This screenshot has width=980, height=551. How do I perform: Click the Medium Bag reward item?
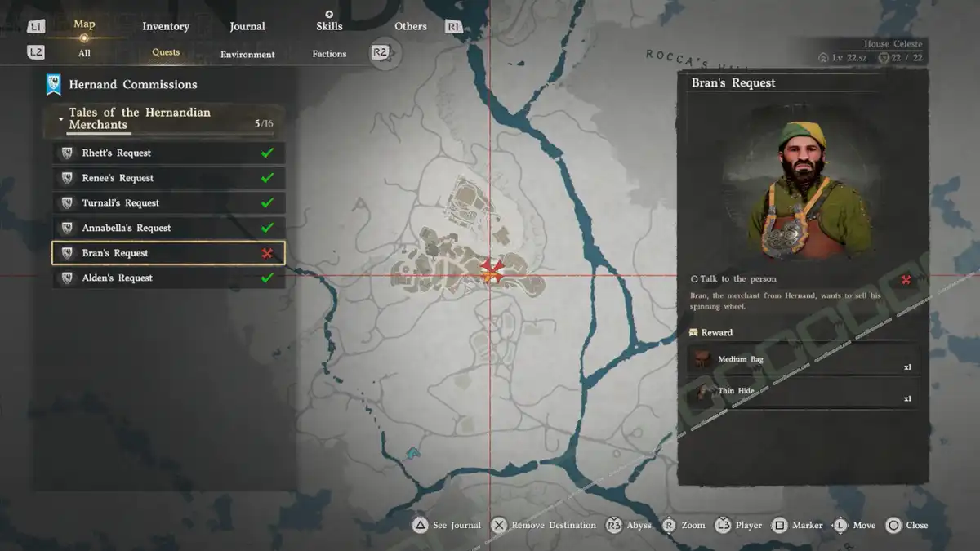tap(804, 360)
